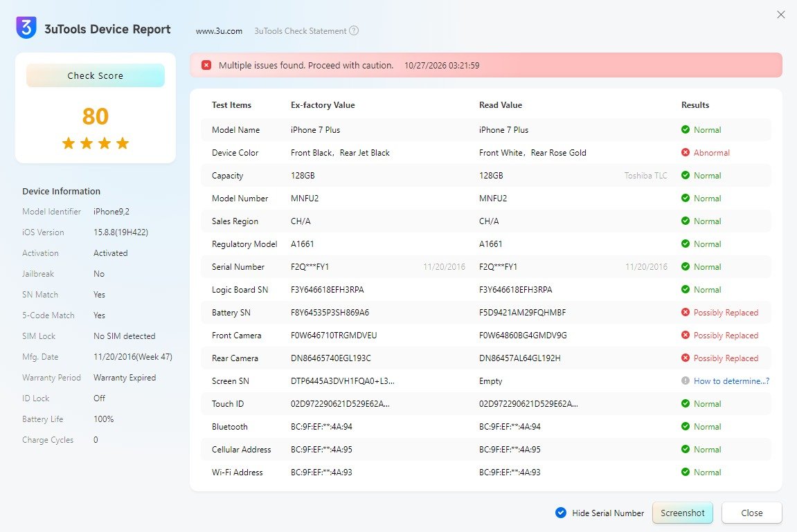797x532 pixels.
Task: Click the green check icon for Logic Board SN
Action: pos(686,289)
